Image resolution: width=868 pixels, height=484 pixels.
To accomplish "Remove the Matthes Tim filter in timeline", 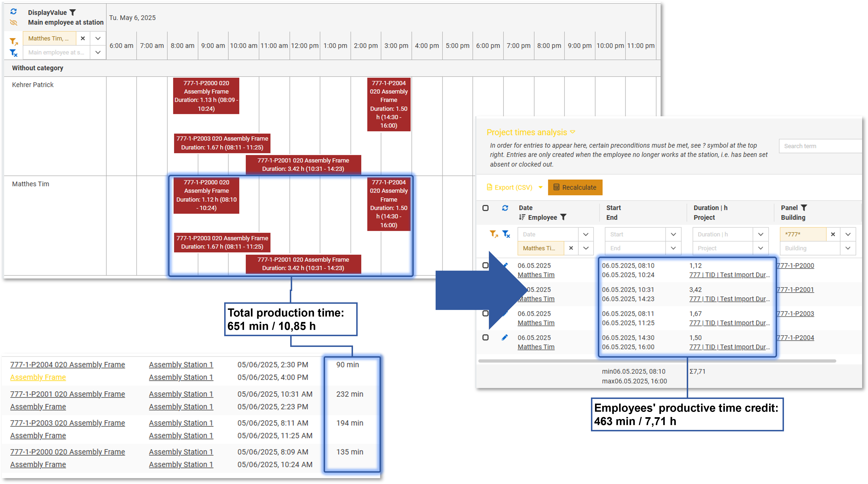I will [x=83, y=38].
